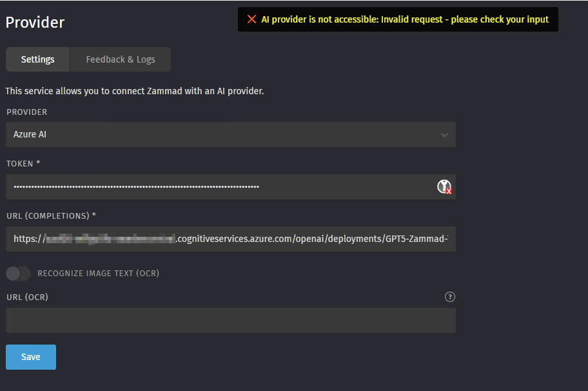Click the password manager key icon in Token field
The height and width of the screenshot is (391, 588).
tap(444, 187)
